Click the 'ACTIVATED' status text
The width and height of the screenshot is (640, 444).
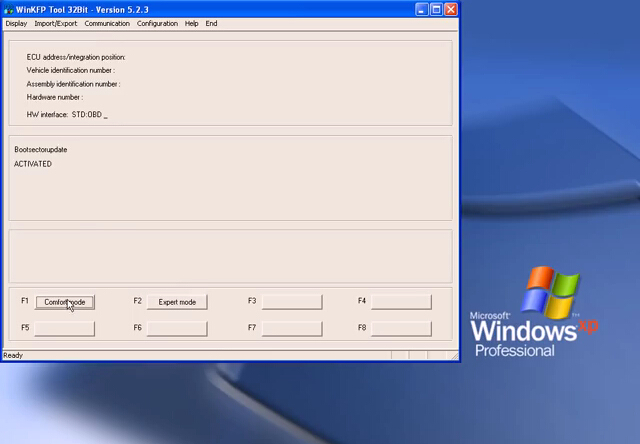click(33, 164)
